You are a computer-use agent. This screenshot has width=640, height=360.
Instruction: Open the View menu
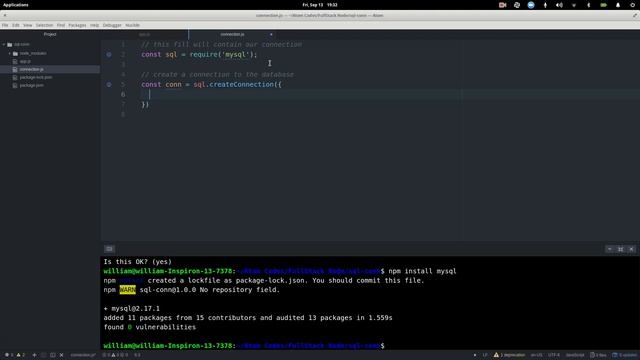(x=27, y=25)
